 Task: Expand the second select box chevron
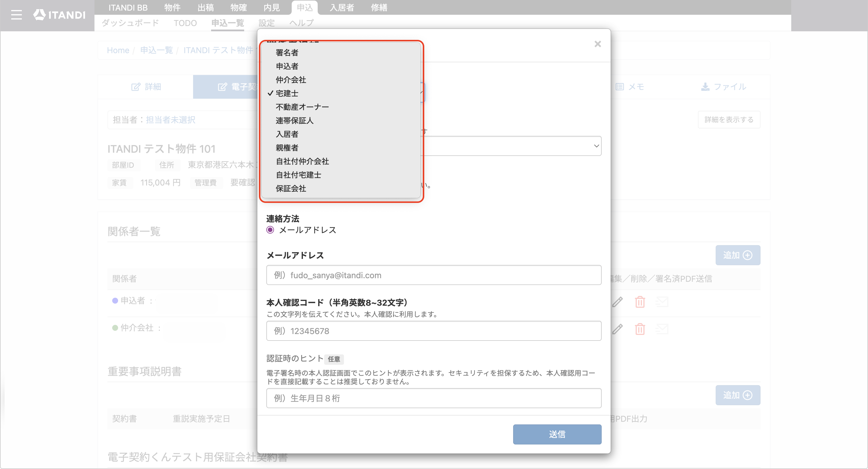click(596, 146)
